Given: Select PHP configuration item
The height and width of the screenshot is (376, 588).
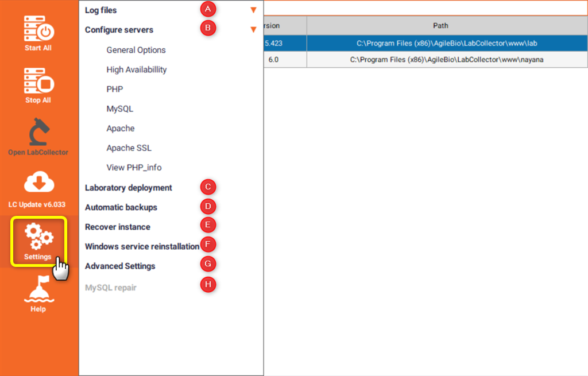Looking at the screenshot, I should click(x=115, y=89).
